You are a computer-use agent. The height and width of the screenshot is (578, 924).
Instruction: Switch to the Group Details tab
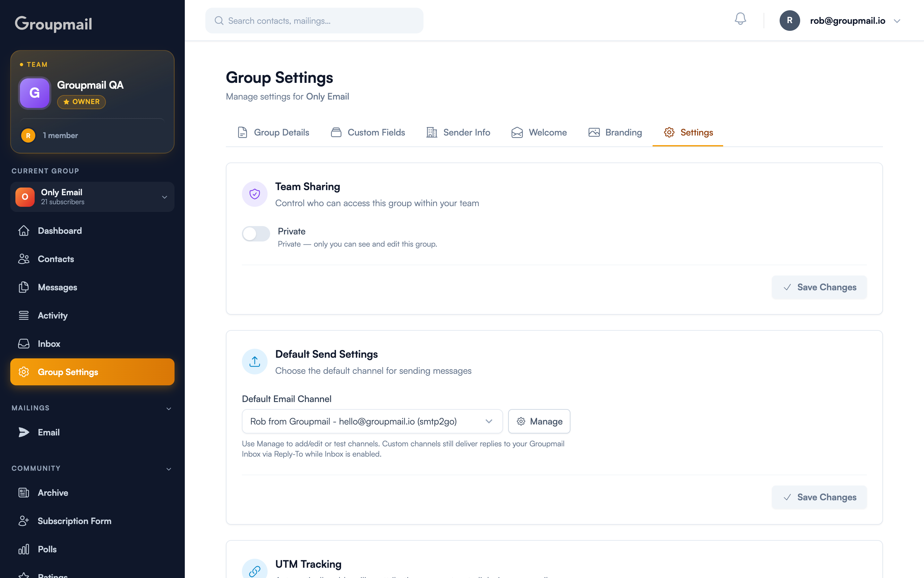click(x=273, y=132)
